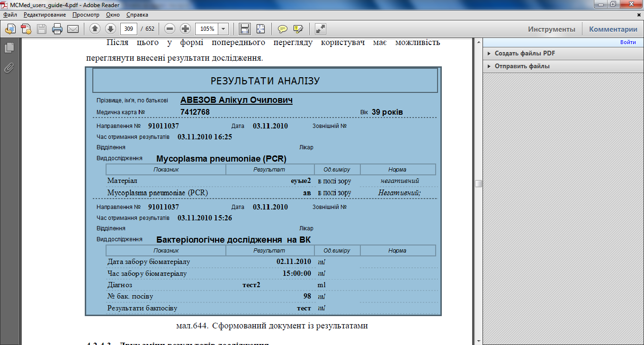Click the time value 03.11.2010 15:26
Image resolution: width=644 pixels, height=345 pixels.
click(205, 218)
